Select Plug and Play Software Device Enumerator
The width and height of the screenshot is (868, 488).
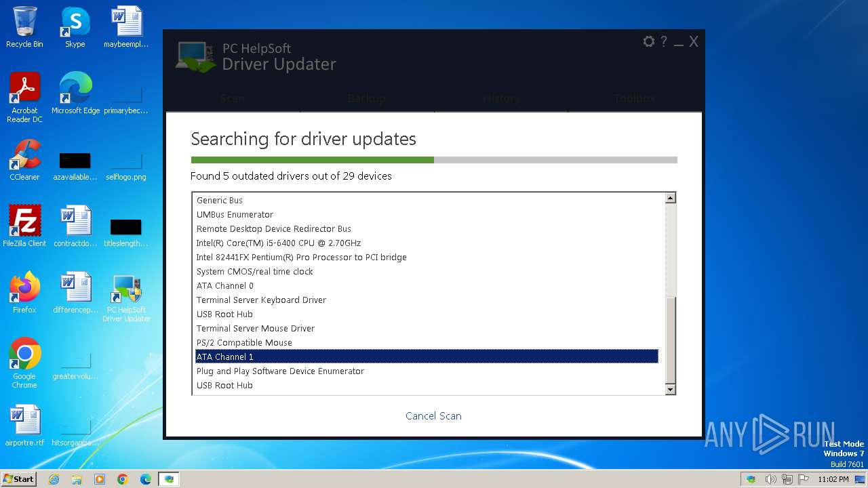click(427, 371)
